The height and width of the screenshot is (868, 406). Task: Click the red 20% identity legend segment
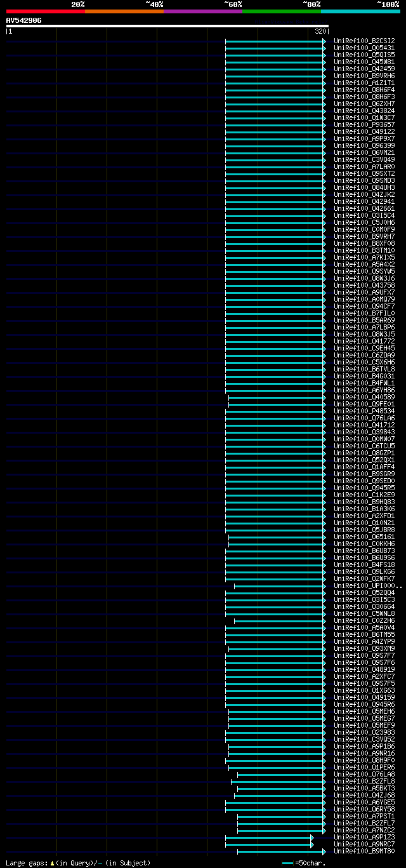pyautogui.click(x=45, y=11)
